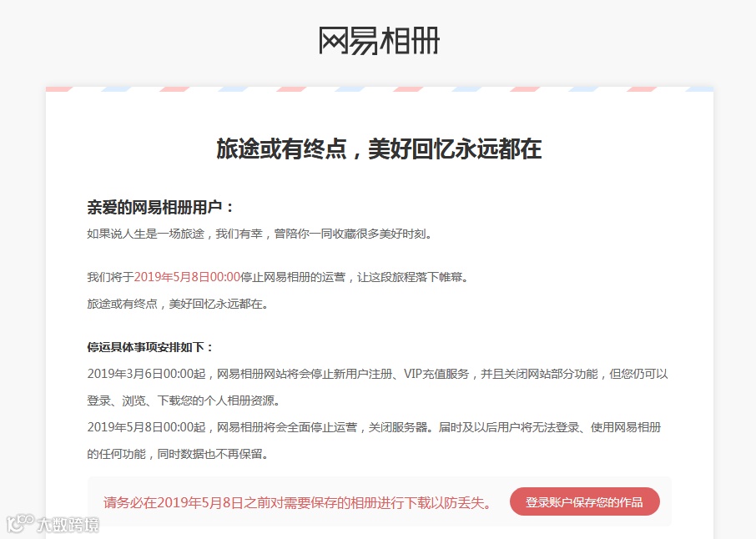Click the headline 旅途或有终点，美好回忆永远都在
756x539 pixels.
379,149
